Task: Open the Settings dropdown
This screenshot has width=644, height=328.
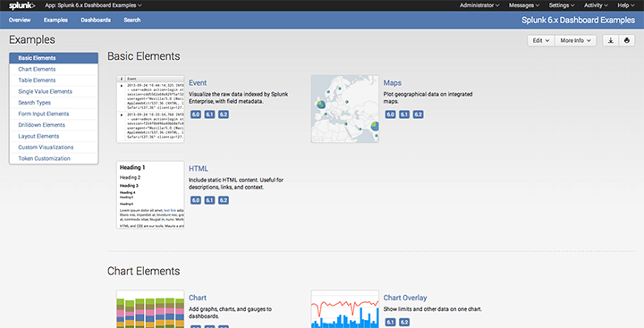Action: coord(562,5)
